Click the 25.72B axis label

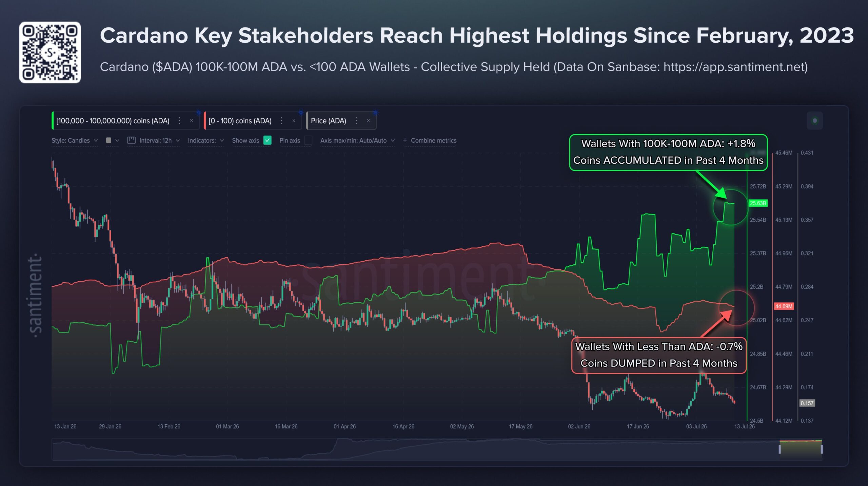pyautogui.click(x=758, y=186)
